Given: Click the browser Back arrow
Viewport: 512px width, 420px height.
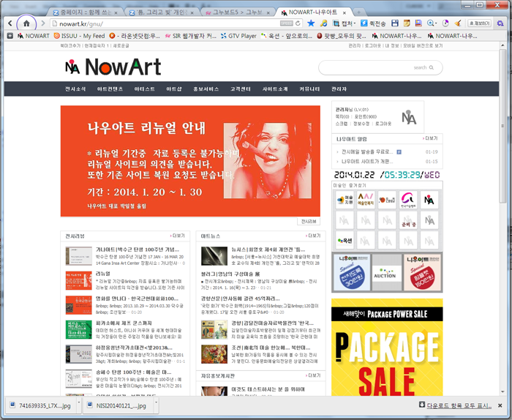Looking at the screenshot, I should pos(10,23).
